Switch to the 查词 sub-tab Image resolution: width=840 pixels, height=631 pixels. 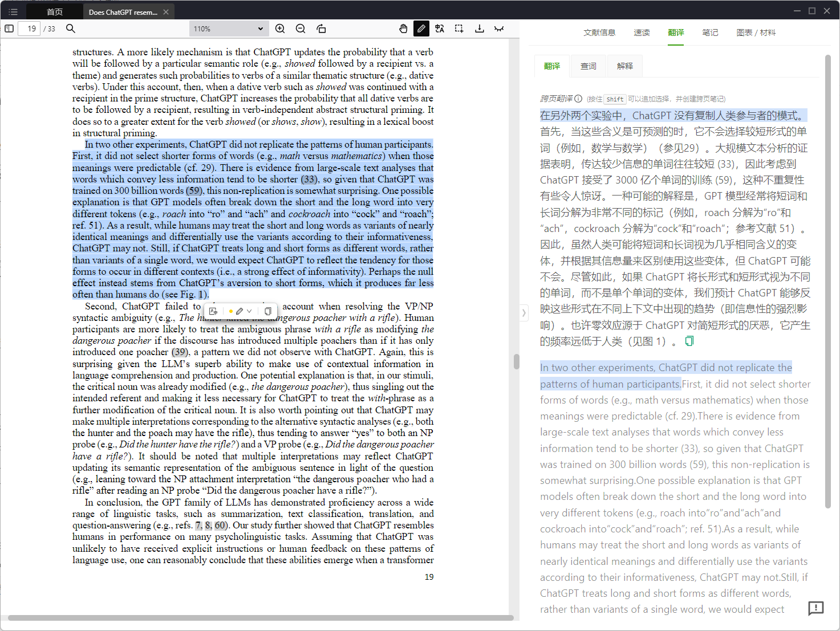(589, 66)
